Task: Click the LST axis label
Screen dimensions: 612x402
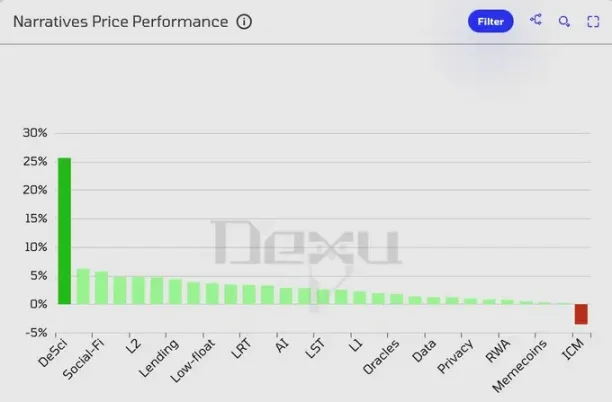Action: tap(314, 350)
